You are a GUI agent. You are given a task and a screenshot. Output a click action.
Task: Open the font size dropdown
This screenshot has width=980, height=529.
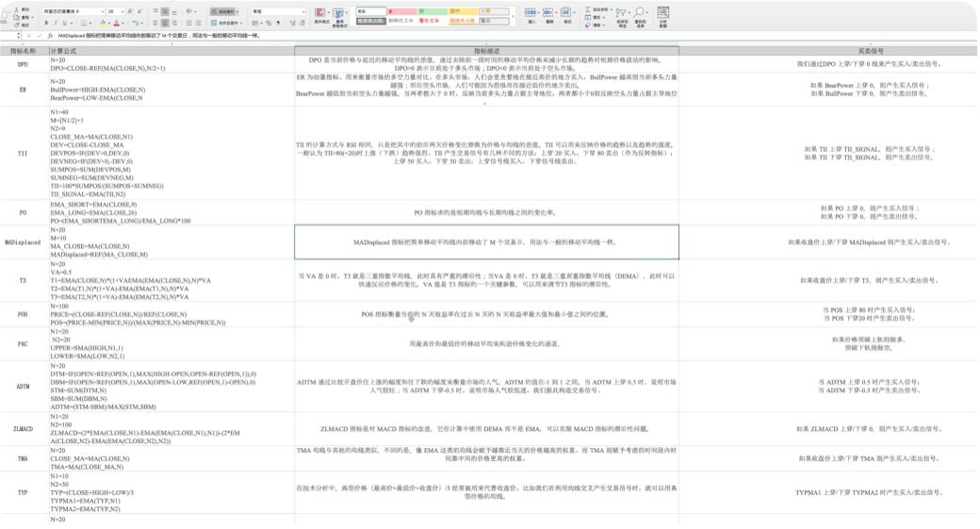[122, 11]
